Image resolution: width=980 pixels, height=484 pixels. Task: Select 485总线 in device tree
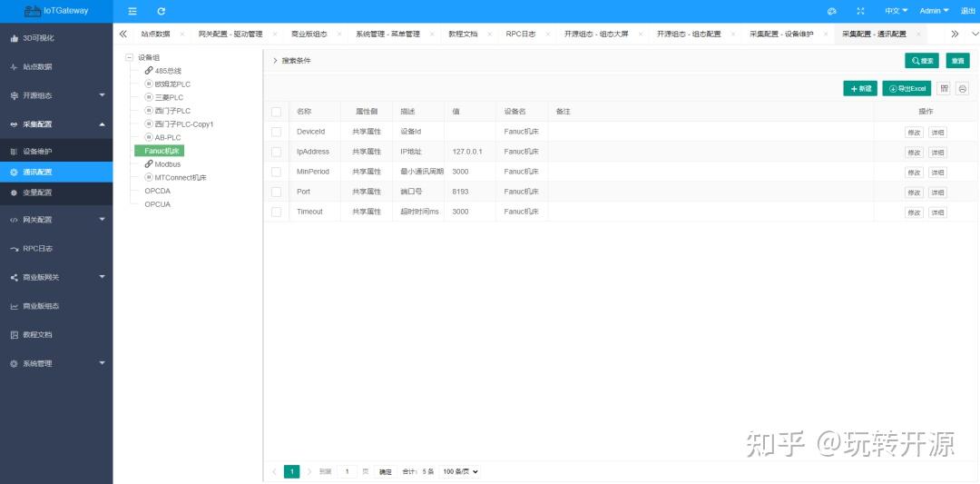(x=168, y=71)
